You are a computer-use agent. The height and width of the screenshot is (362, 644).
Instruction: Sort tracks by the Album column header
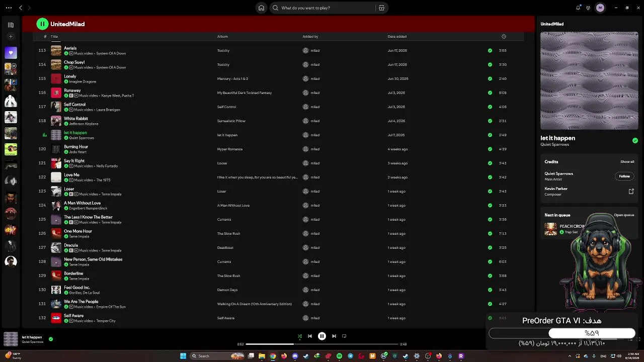(x=222, y=36)
